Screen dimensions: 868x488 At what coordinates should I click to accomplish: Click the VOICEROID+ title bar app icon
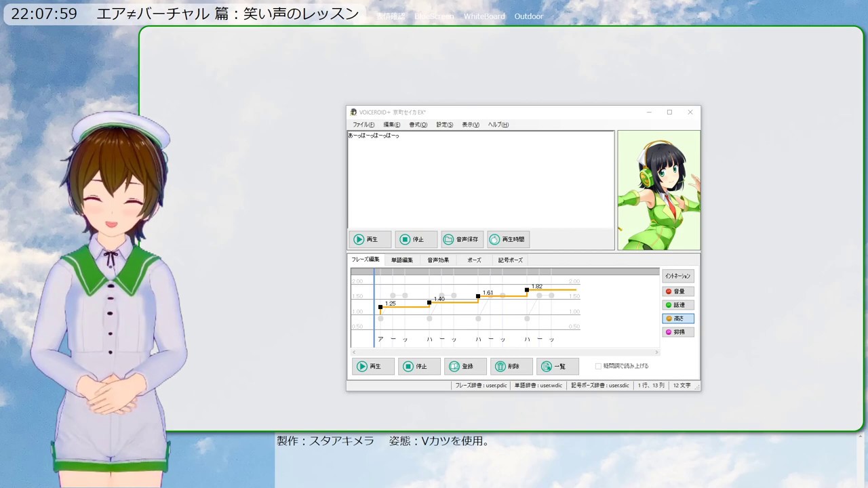click(x=353, y=112)
